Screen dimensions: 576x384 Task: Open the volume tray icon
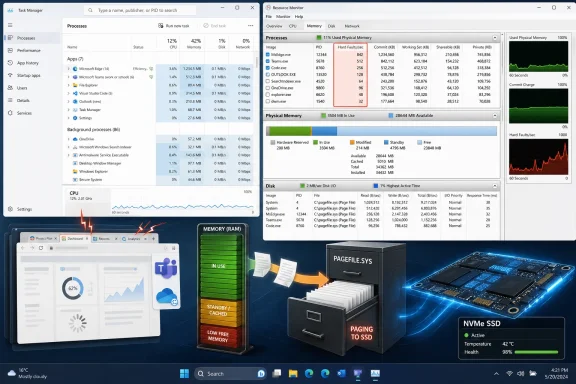click(521, 374)
